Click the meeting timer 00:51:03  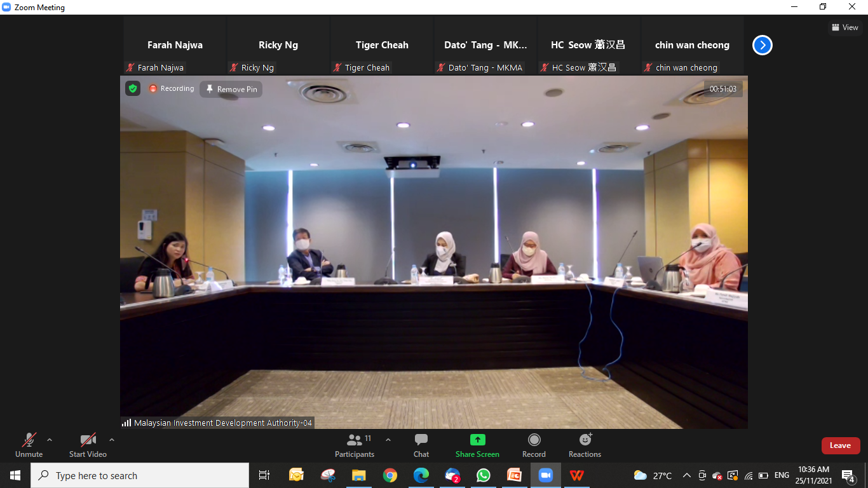click(723, 89)
